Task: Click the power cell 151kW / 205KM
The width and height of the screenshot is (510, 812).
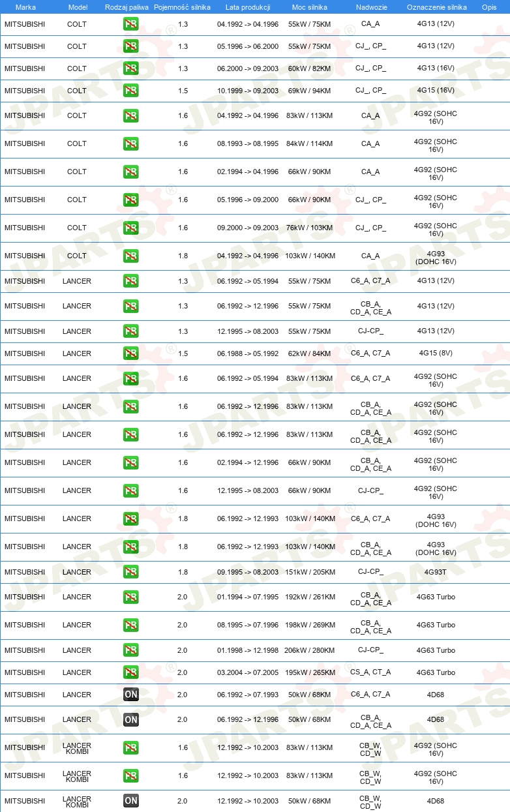Action: point(310,572)
